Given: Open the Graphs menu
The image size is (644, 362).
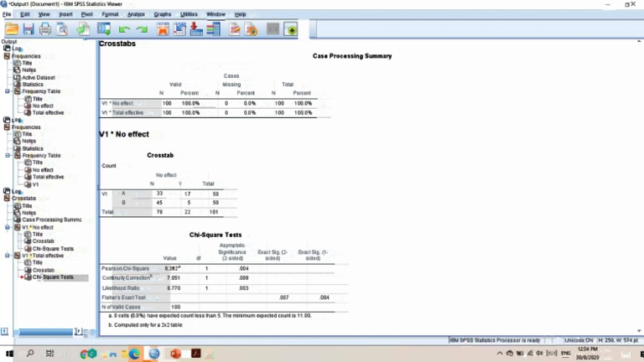Looking at the screenshot, I should point(163,14).
